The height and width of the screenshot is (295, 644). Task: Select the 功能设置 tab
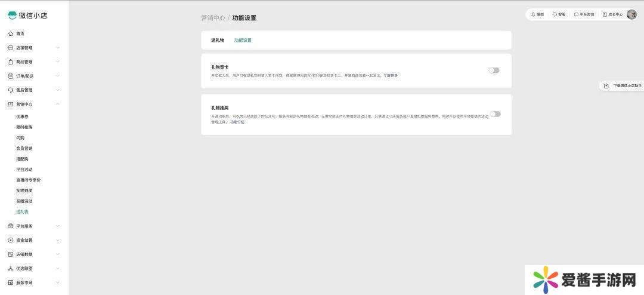coord(243,41)
